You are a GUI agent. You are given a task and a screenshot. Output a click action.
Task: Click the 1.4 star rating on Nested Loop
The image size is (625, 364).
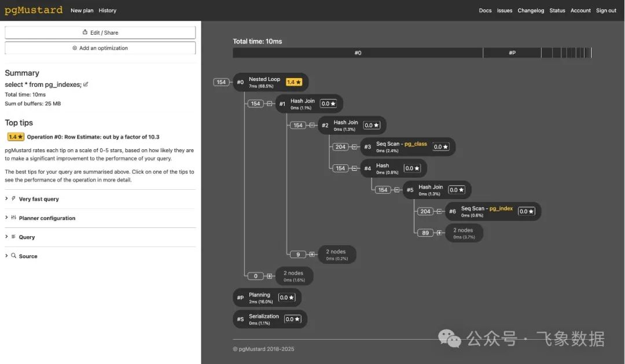tap(294, 82)
